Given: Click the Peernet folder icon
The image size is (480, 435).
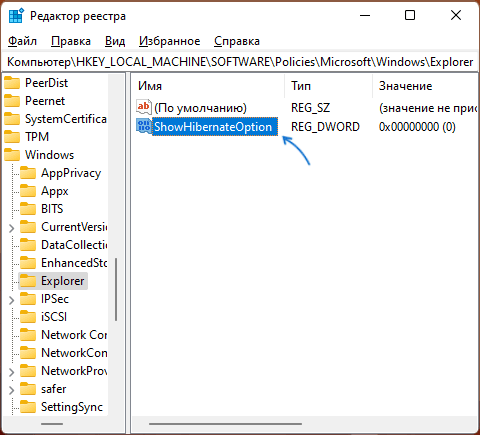Looking at the screenshot, I should (x=12, y=101).
